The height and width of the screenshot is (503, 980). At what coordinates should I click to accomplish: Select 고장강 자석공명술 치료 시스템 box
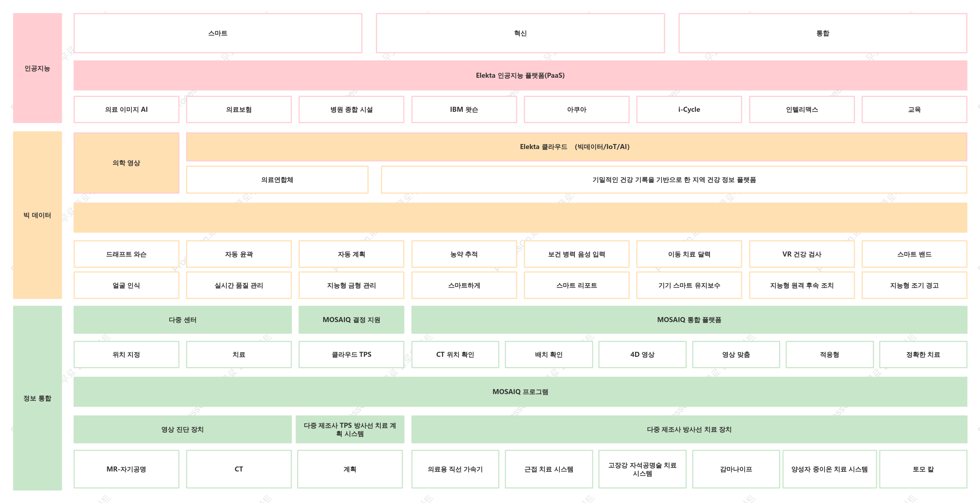[642, 469]
